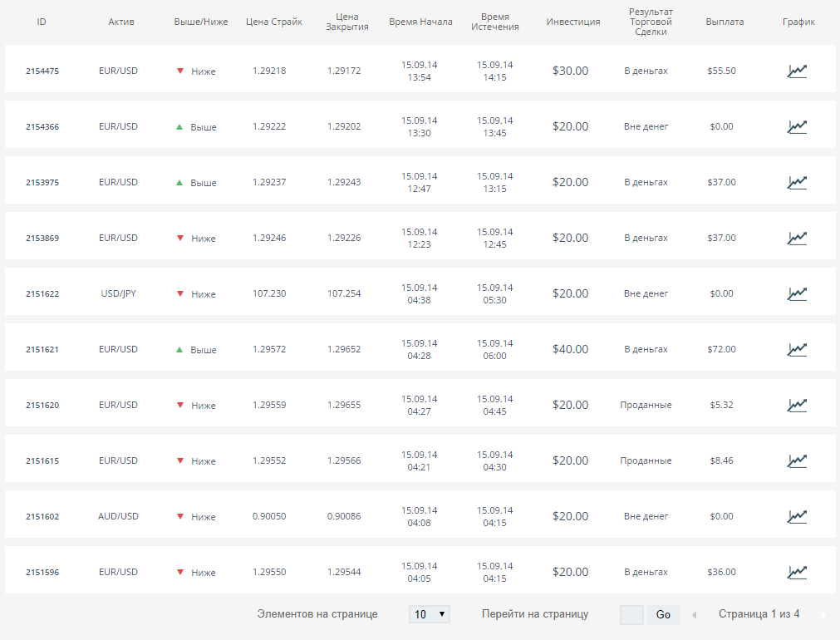Sort by the ID column header
The height and width of the screenshot is (640, 840).
(42, 22)
